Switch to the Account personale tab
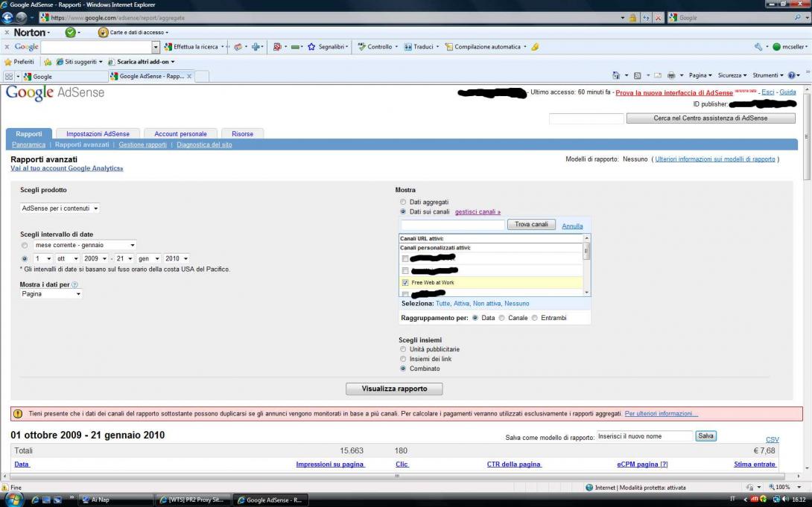Screen dimensions: 812x507 [180, 133]
